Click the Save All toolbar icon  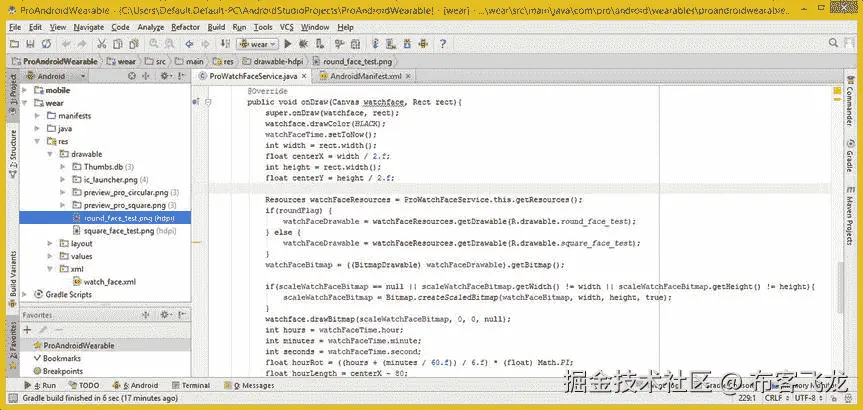pos(31,44)
